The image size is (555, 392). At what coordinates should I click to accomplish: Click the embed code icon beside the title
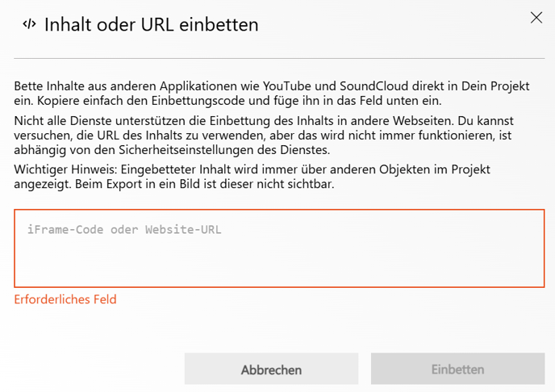29,24
